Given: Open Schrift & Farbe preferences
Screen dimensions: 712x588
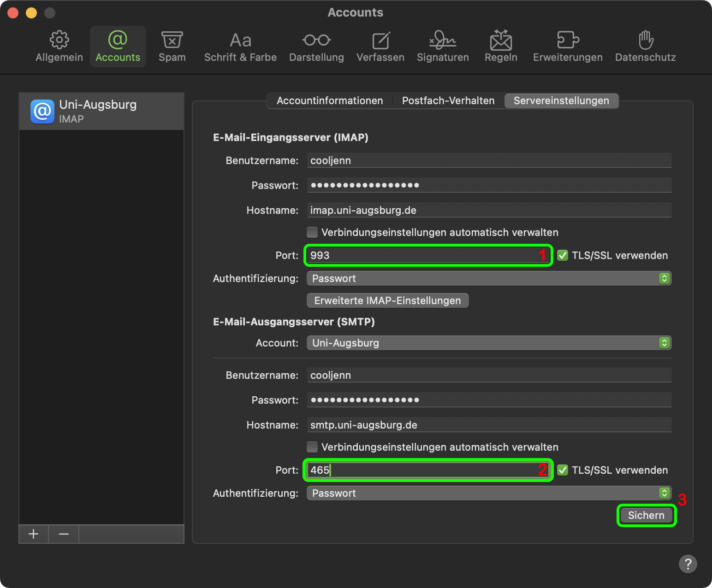Looking at the screenshot, I should 240,47.
